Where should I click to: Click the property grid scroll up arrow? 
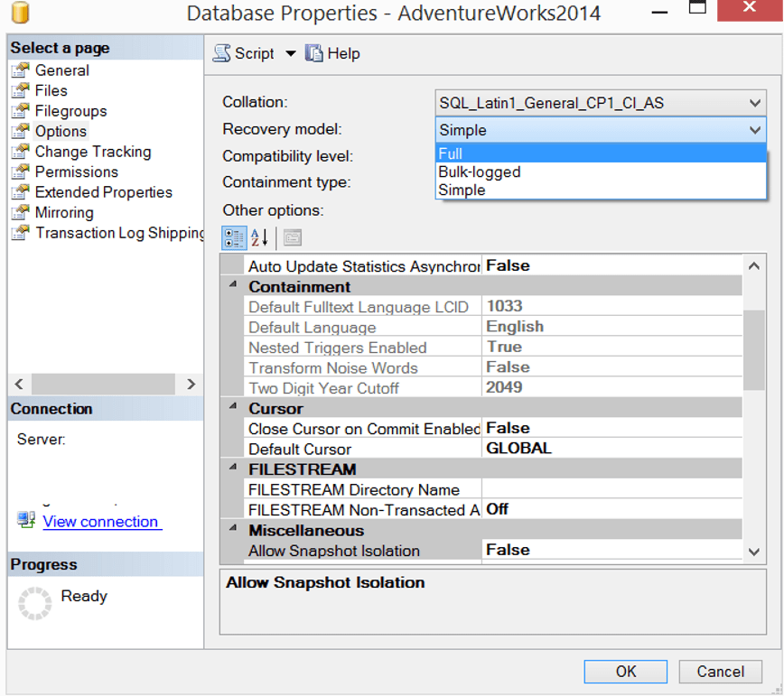754,266
